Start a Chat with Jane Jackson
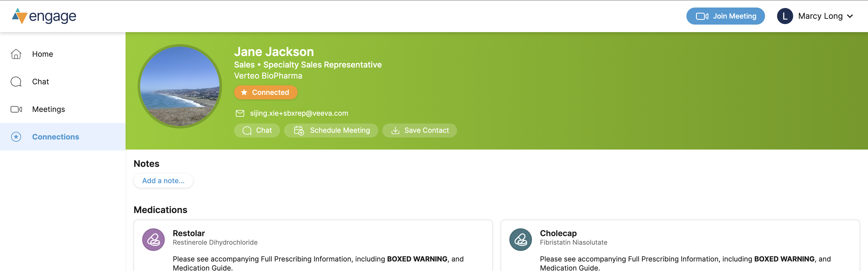 pyautogui.click(x=257, y=130)
